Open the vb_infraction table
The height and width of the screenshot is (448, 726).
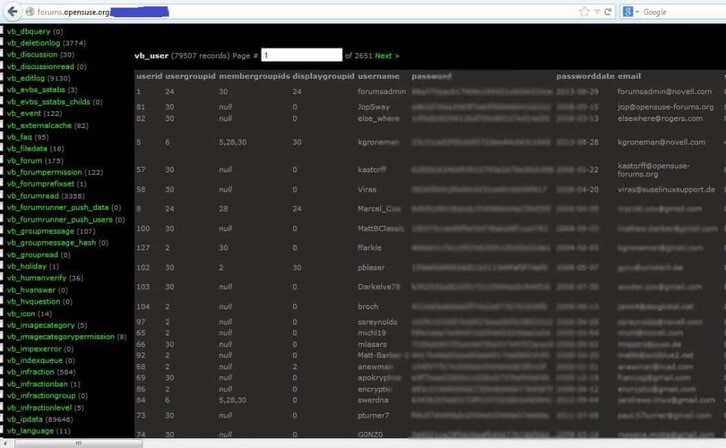tap(31, 372)
